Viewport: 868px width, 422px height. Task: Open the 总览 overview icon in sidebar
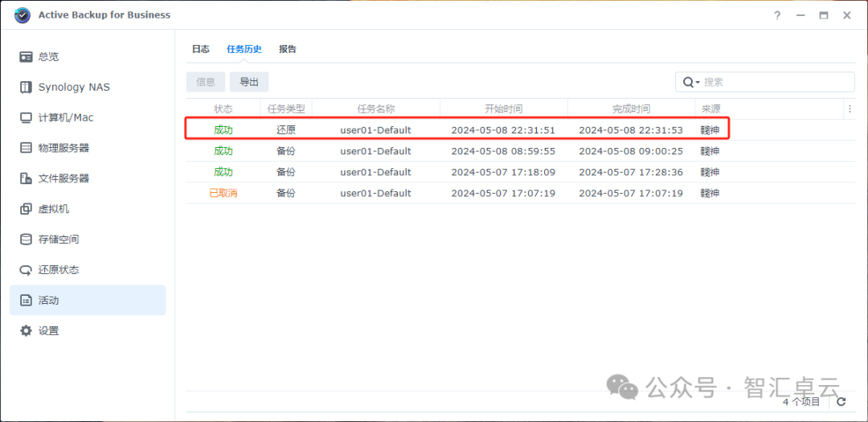26,57
